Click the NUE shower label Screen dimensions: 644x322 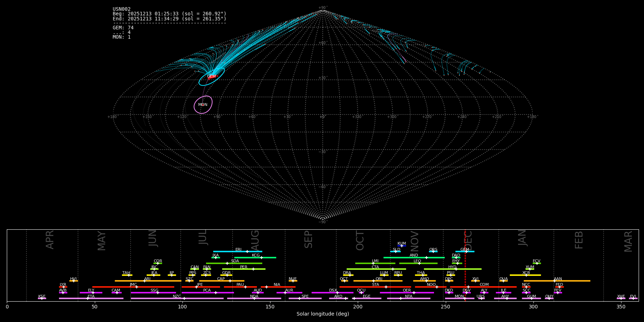[293, 279]
